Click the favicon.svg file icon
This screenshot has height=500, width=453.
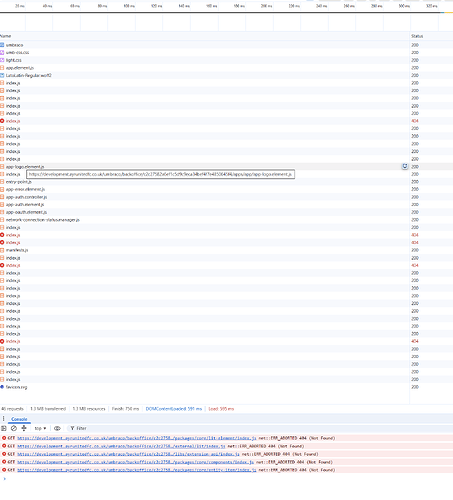click(2, 387)
